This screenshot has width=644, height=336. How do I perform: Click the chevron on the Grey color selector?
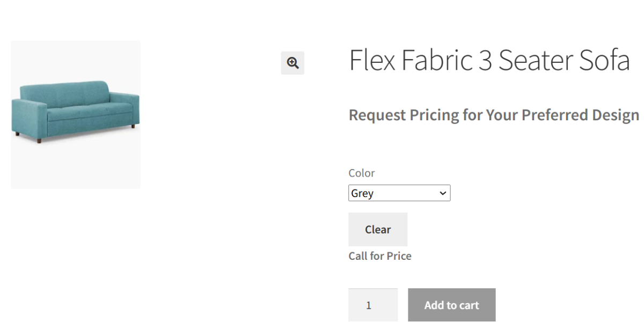pyautogui.click(x=442, y=193)
